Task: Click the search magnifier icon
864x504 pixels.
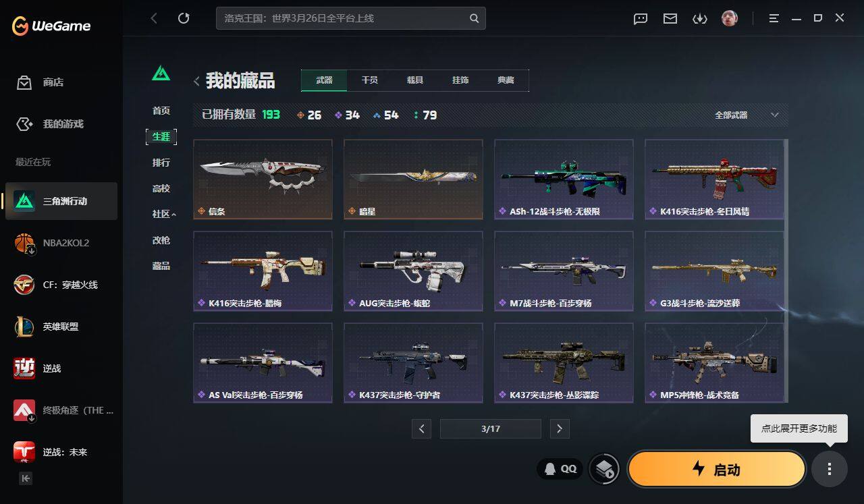Action: point(475,18)
